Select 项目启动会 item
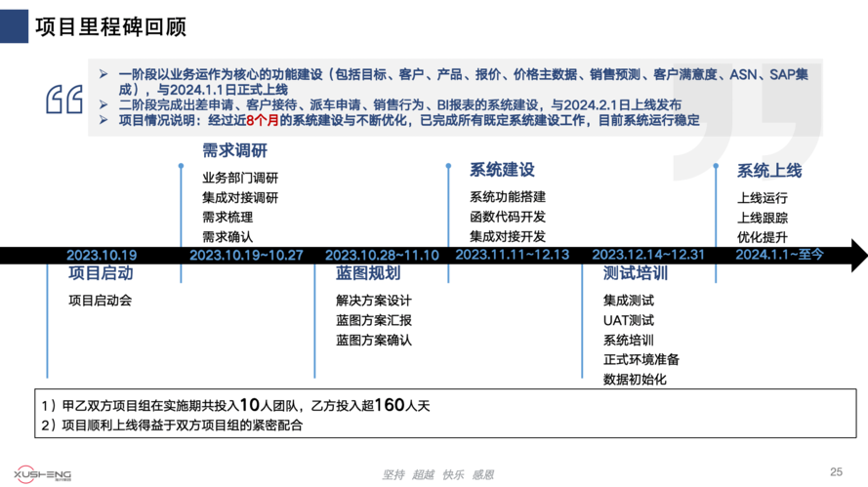 tap(101, 301)
